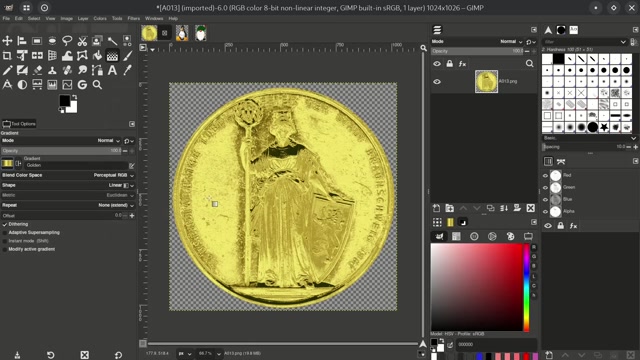The width and height of the screenshot is (640, 360).
Task: Toggle Green channel visibility eye
Action: tap(545, 187)
